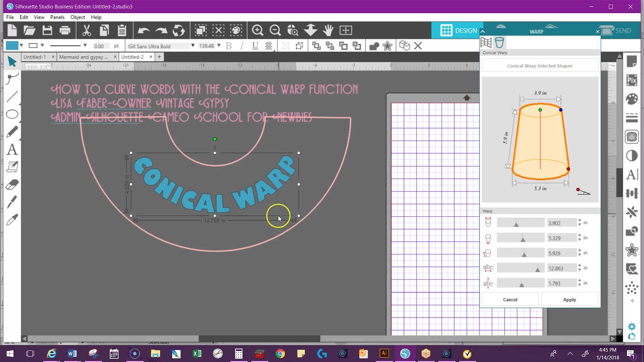Switch to Mermaid and gypsy document tab

(84, 57)
